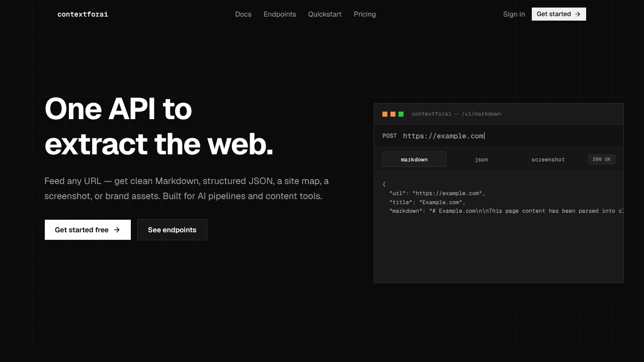Click the contextforai — /v1/markdown title text

456,114
